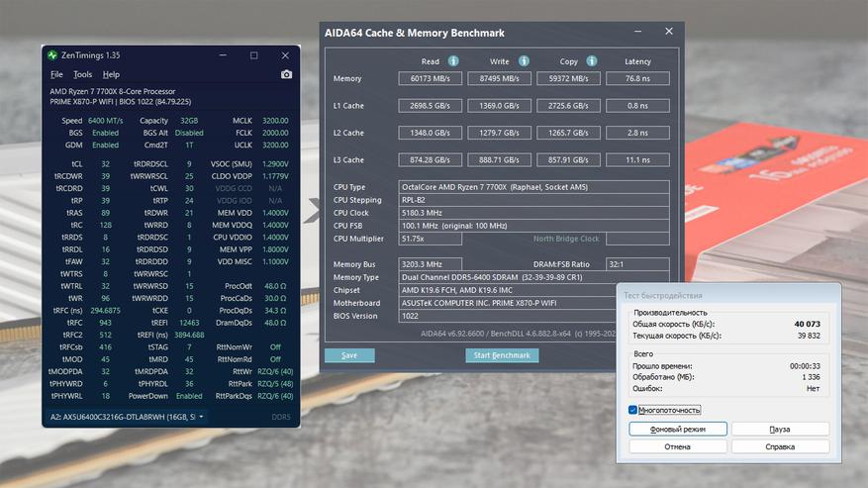Click the Memory Read result field
868x488 pixels.
(x=431, y=78)
